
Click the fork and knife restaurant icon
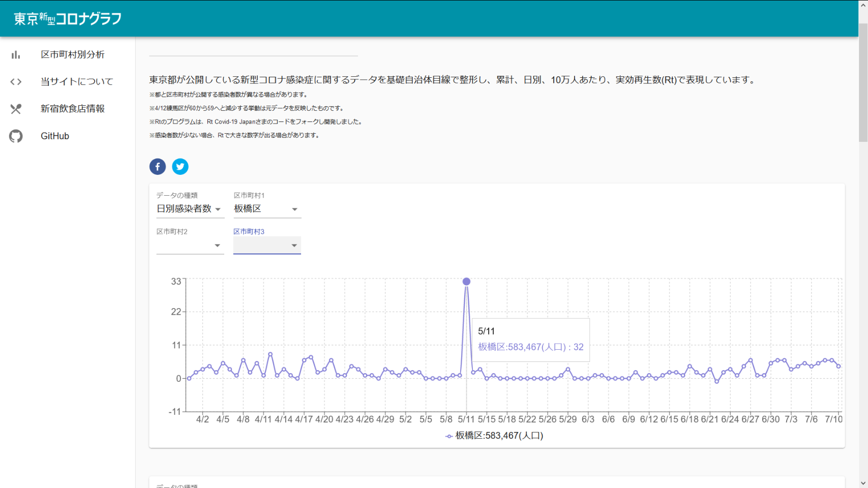16,109
